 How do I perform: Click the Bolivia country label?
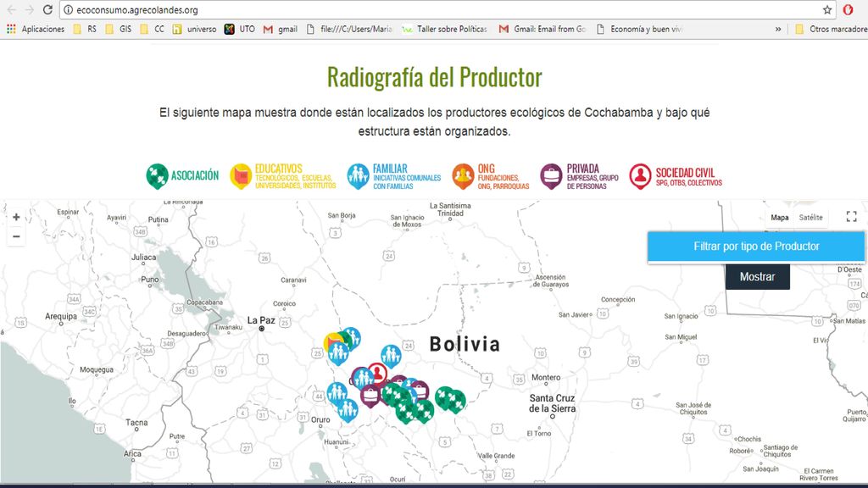465,344
